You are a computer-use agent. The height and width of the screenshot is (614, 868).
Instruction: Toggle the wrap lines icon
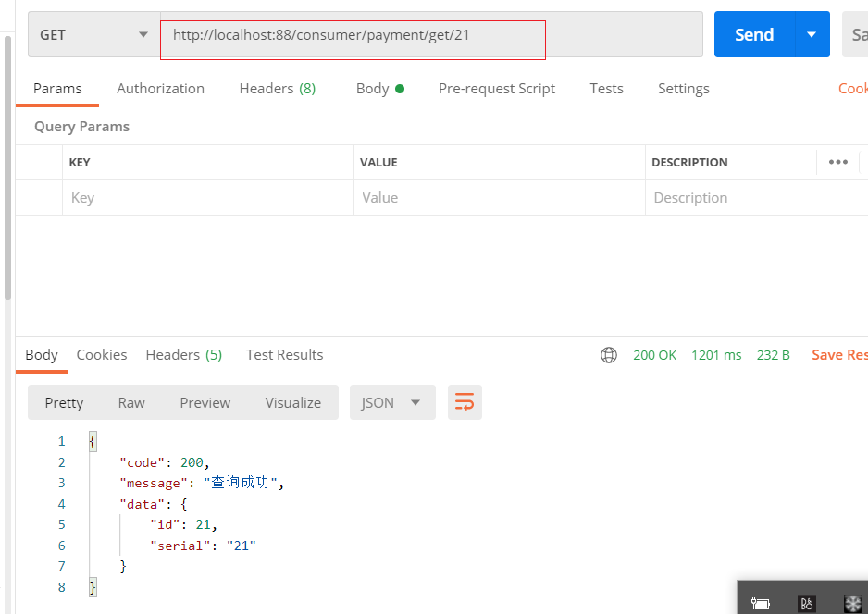(465, 402)
